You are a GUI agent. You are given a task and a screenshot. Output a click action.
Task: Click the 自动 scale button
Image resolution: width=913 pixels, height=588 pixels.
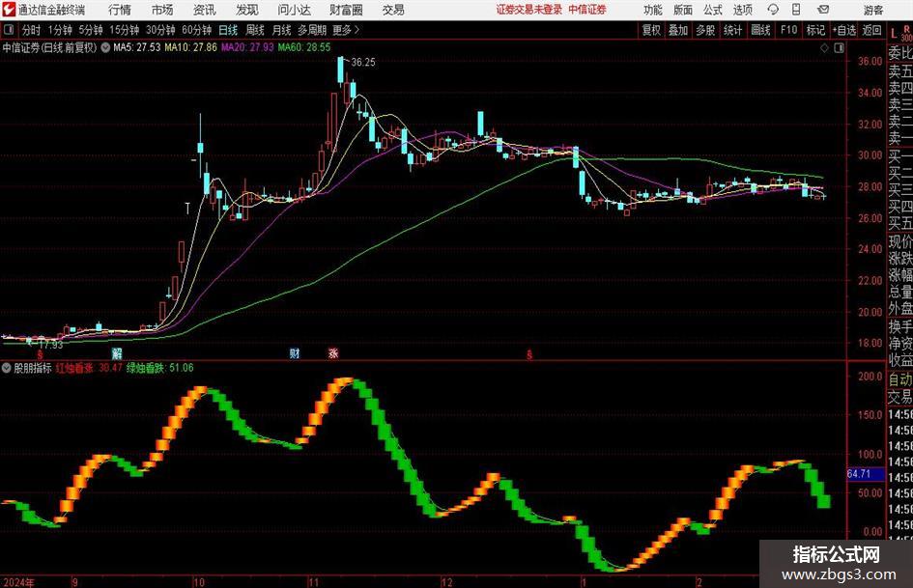[899, 379]
